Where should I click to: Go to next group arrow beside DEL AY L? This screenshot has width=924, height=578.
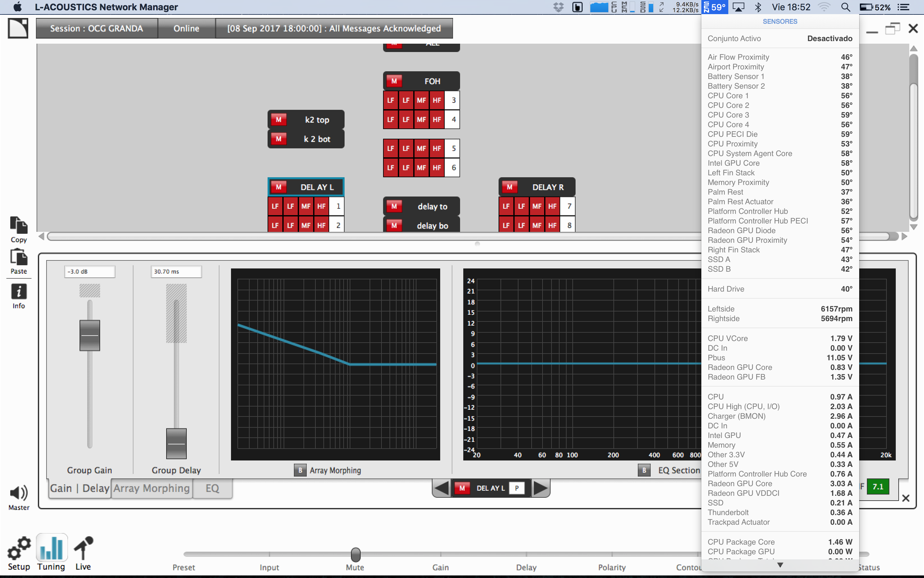coord(540,488)
